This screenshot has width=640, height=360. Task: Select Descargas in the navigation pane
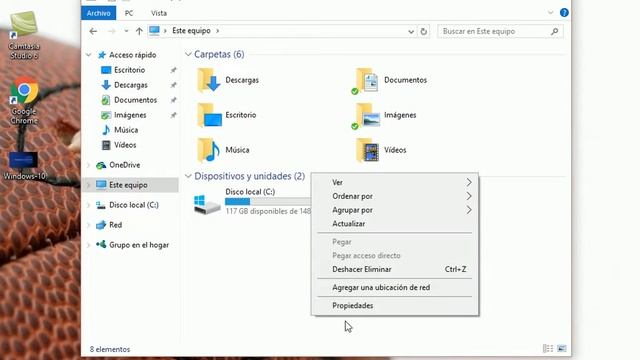click(x=131, y=85)
